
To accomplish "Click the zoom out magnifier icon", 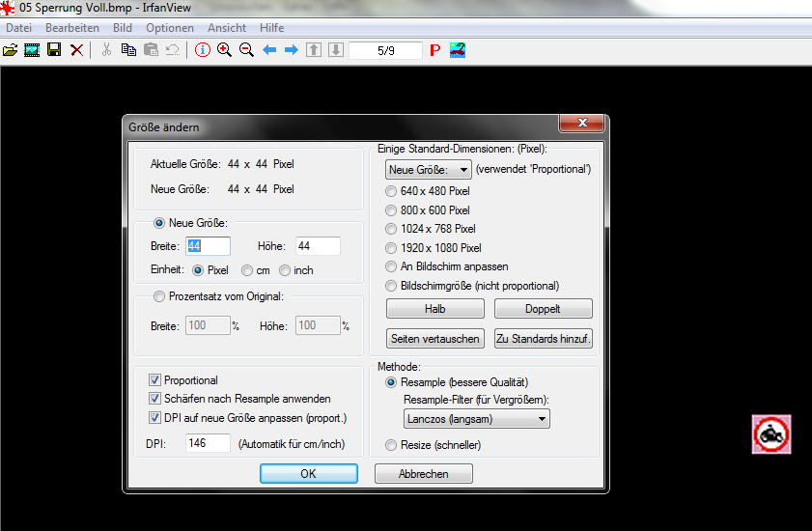I will [246, 50].
